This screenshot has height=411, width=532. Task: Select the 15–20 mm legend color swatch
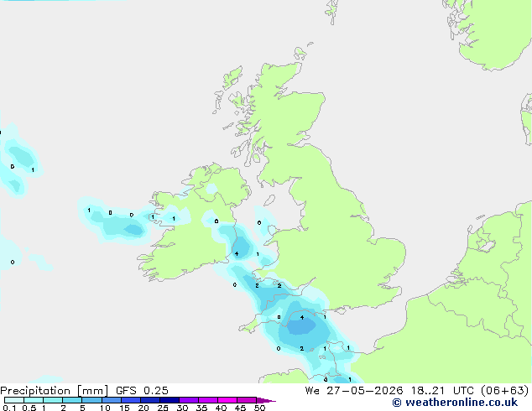[131, 400]
